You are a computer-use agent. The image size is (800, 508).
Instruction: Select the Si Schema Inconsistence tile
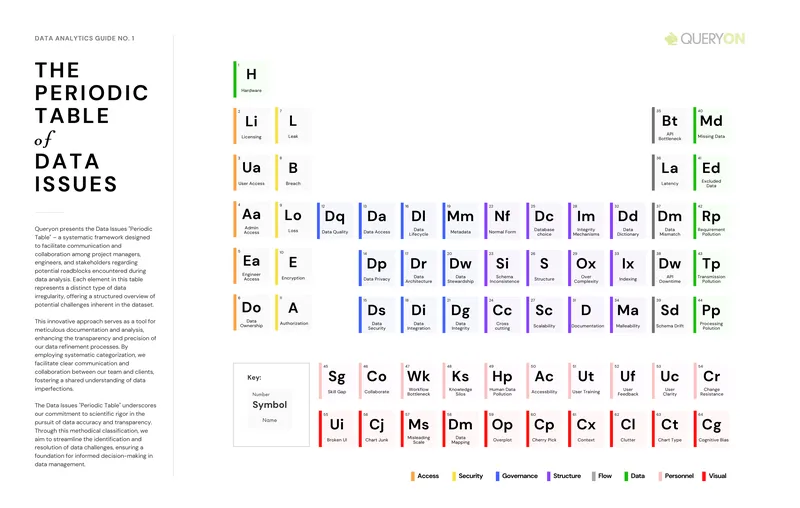[503, 268]
